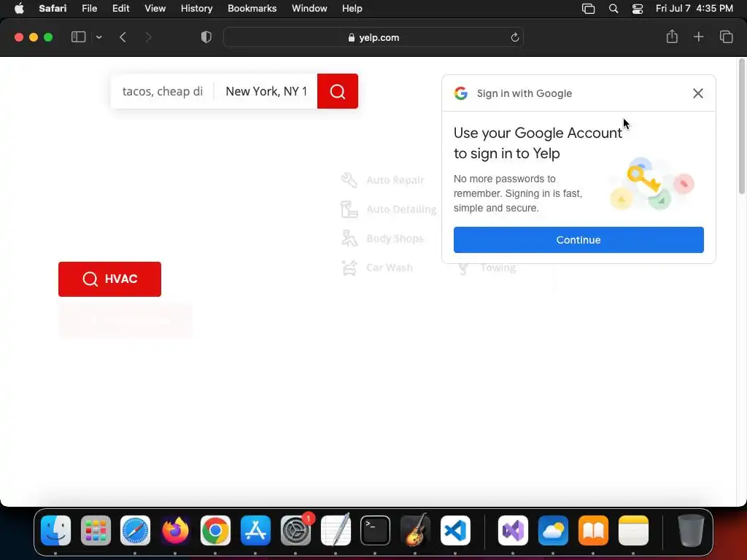Open Finder from the Dock
Image resolution: width=747 pixels, height=560 pixels.
[x=55, y=530]
